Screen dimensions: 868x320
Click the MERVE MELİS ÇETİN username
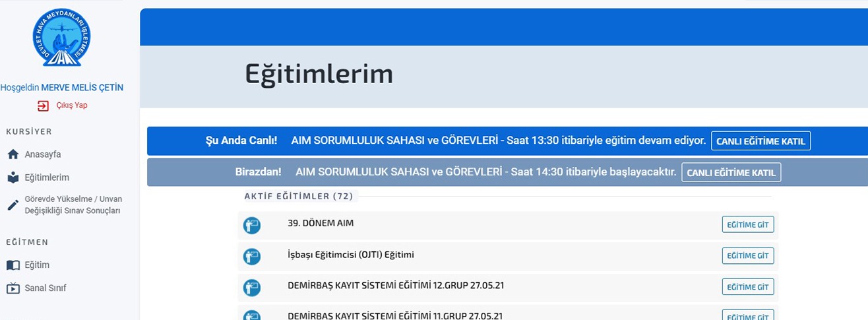coord(82,88)
